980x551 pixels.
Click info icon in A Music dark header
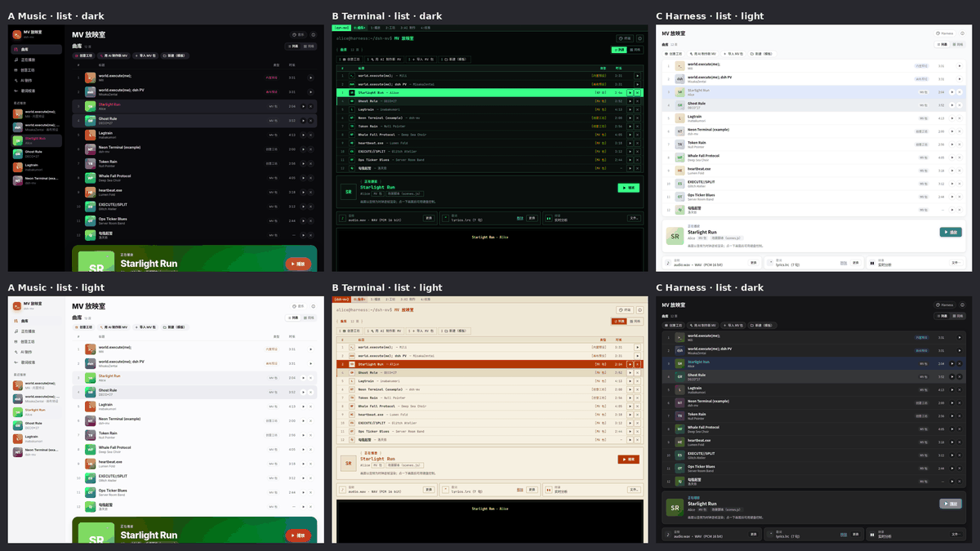point(314,35)
